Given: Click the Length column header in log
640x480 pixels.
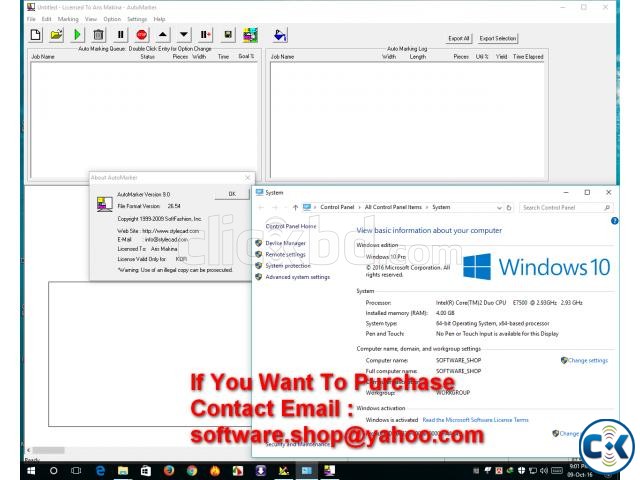Looking at the screenshot, I should 418,57.
